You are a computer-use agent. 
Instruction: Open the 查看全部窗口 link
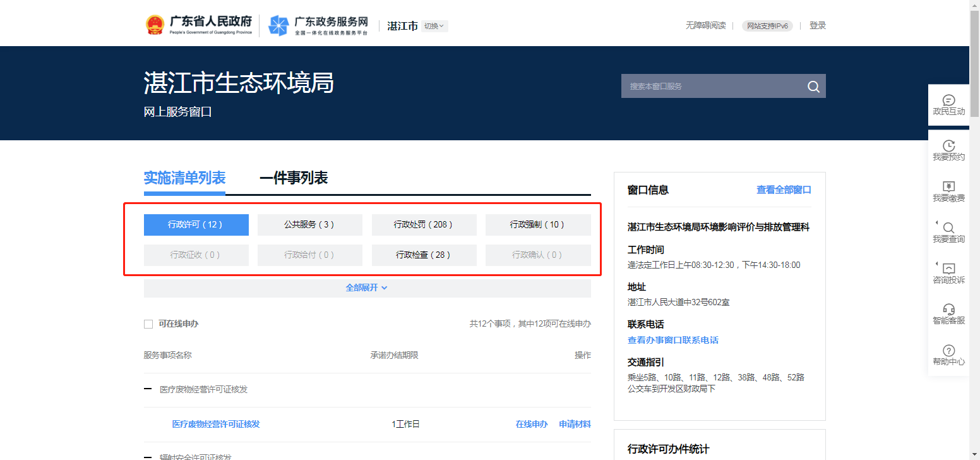click(x=784, y=190)
